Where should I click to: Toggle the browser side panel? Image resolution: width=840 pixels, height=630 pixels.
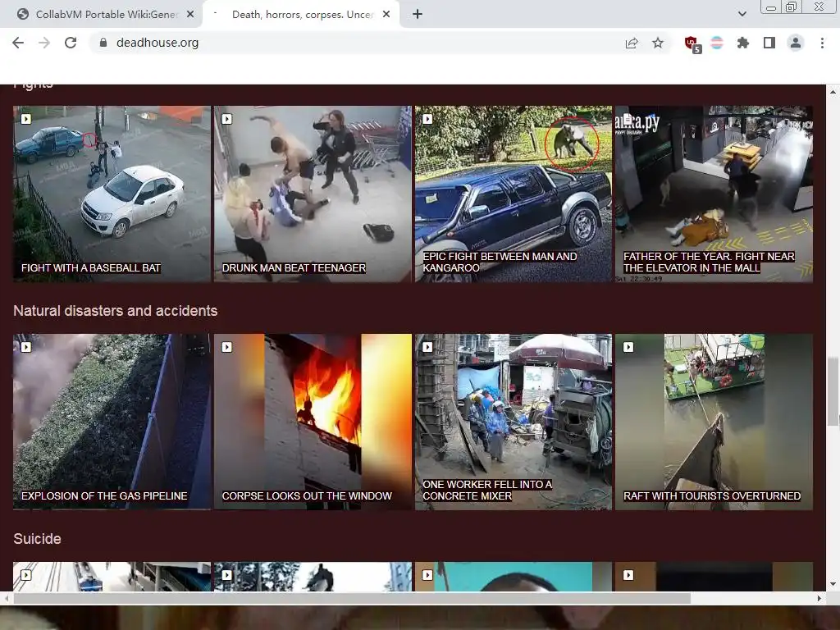(769, 43)
